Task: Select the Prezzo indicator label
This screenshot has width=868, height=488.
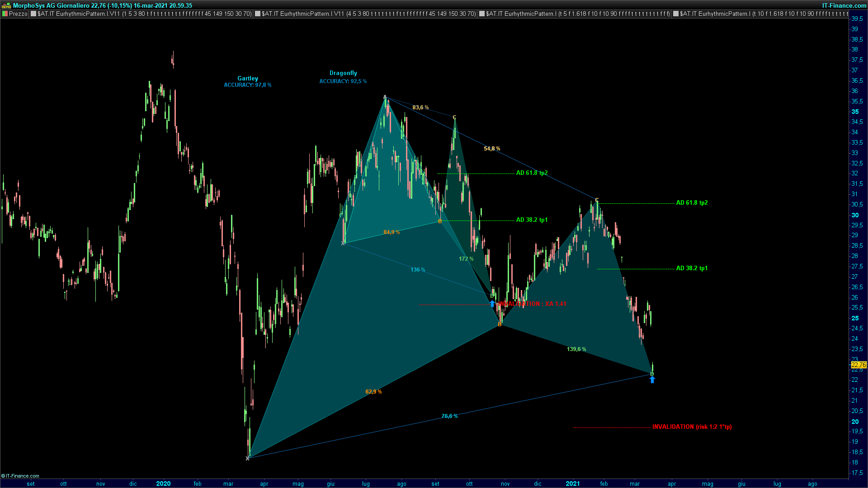Action: 18,14
